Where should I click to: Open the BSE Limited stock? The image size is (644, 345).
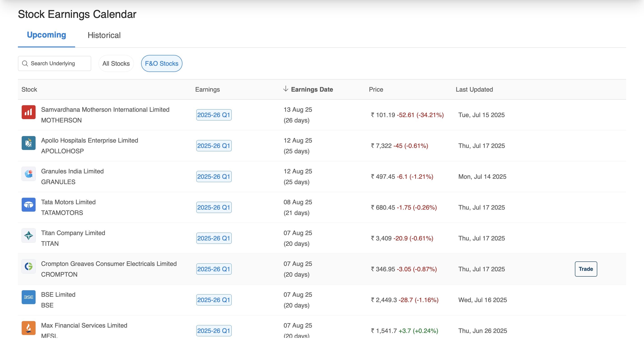(58, 295)
